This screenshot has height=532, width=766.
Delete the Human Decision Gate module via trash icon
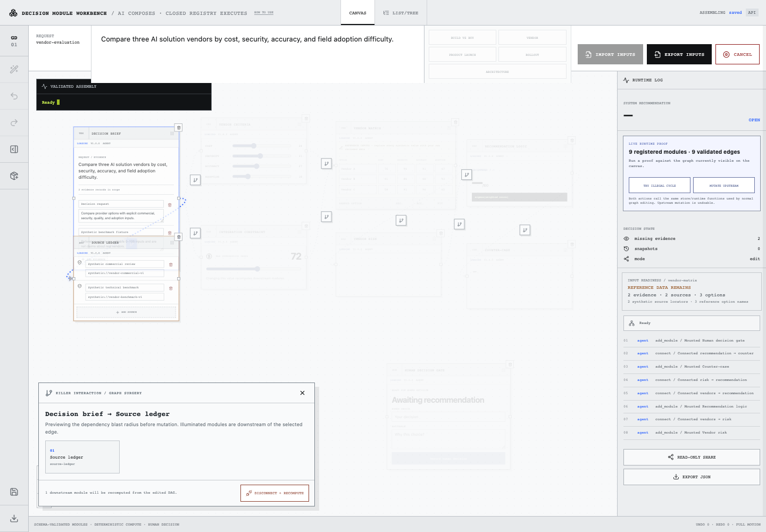click(510, 364)
